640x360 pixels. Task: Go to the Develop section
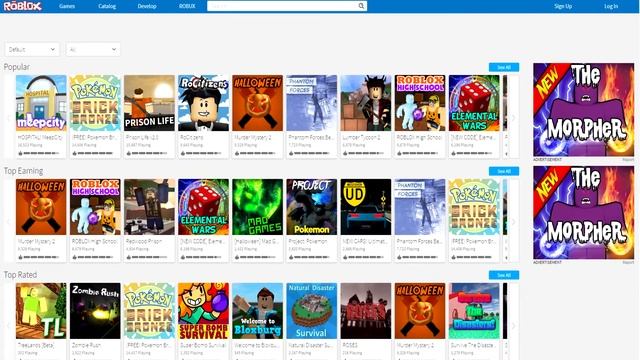[x=147, y=6]
